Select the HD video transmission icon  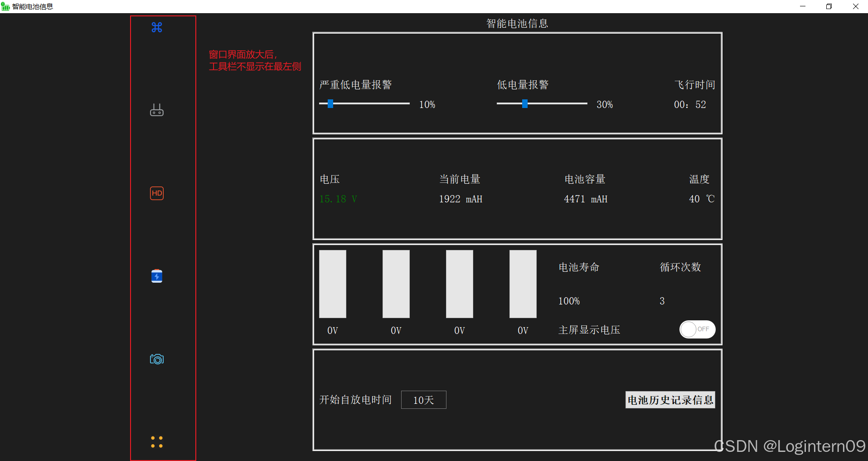pos(157,193)
